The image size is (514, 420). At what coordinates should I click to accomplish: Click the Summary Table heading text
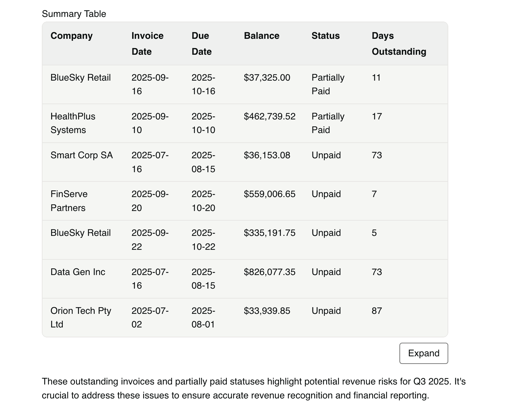(x=74, y=14)
